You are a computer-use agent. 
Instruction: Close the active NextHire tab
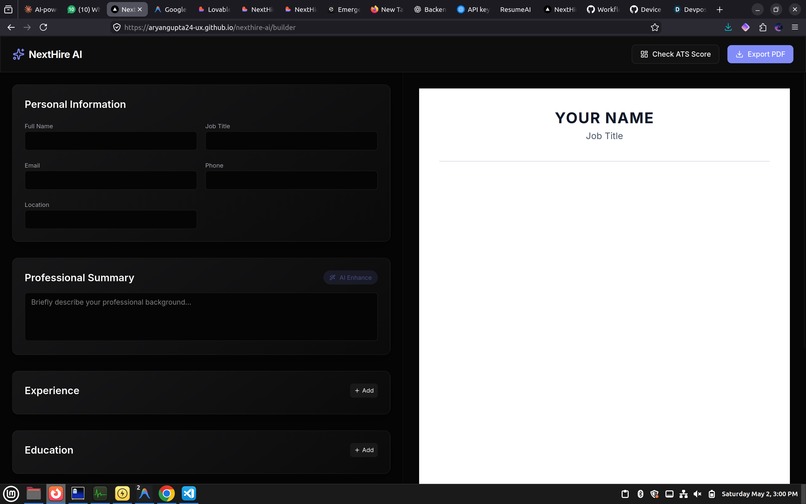139,9
